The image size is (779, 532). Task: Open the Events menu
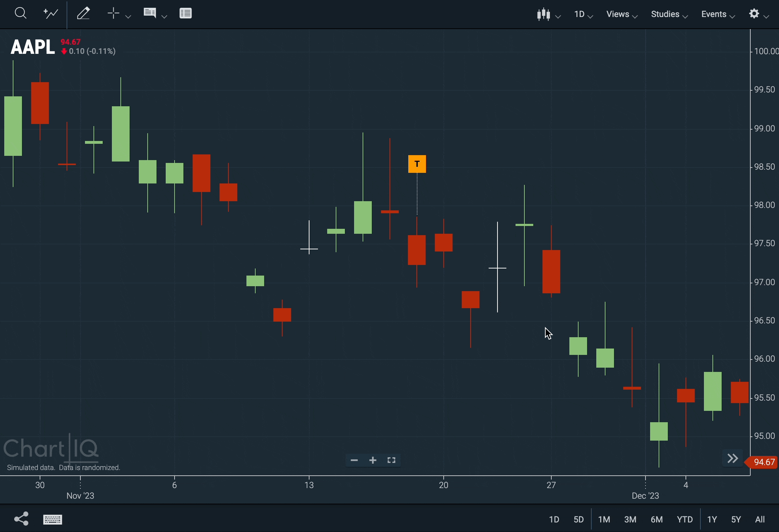(x=718, y=15)
